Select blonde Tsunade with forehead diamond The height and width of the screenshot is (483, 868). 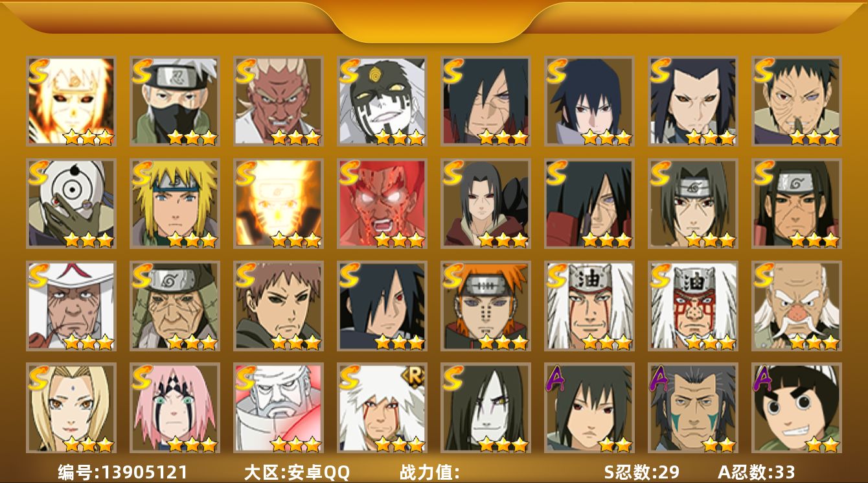click(71, 408)
